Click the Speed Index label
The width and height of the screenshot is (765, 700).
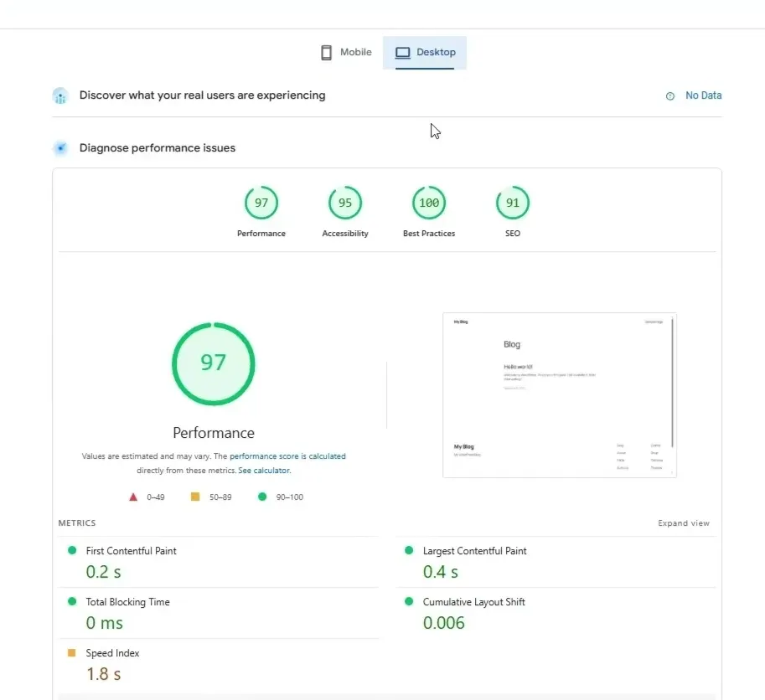pos(113,653)
